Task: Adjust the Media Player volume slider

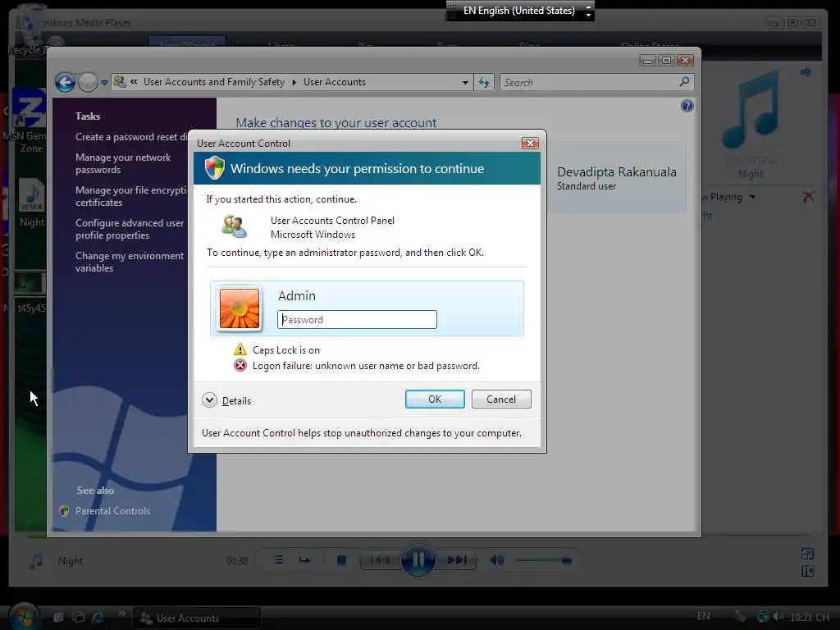Action: (x=544, y=560)
